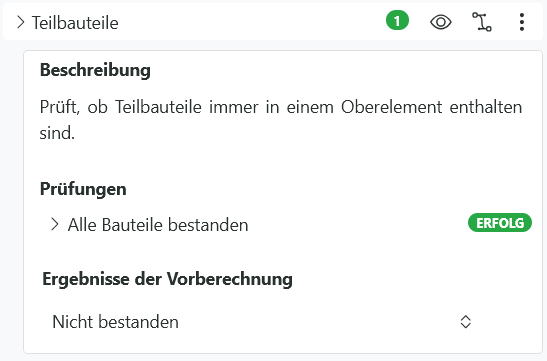Click the Prüfungen section heading

click(x=83, y=189)
